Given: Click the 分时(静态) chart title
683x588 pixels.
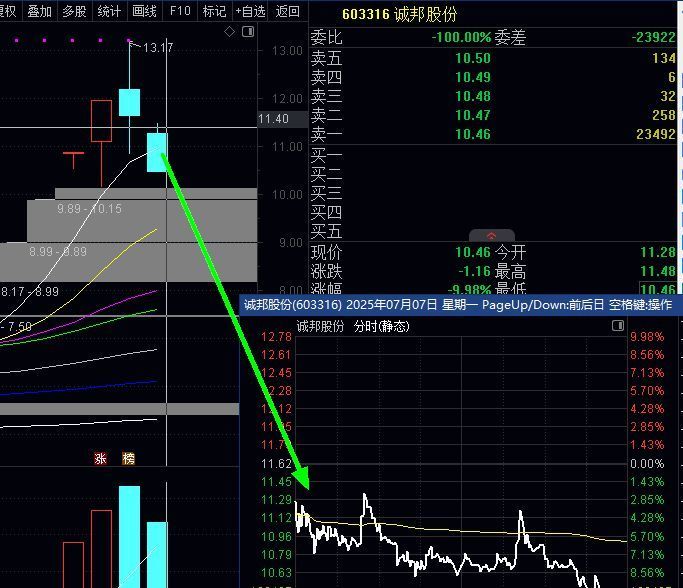Looking at the screenshot, I should (x=382, y=326).
